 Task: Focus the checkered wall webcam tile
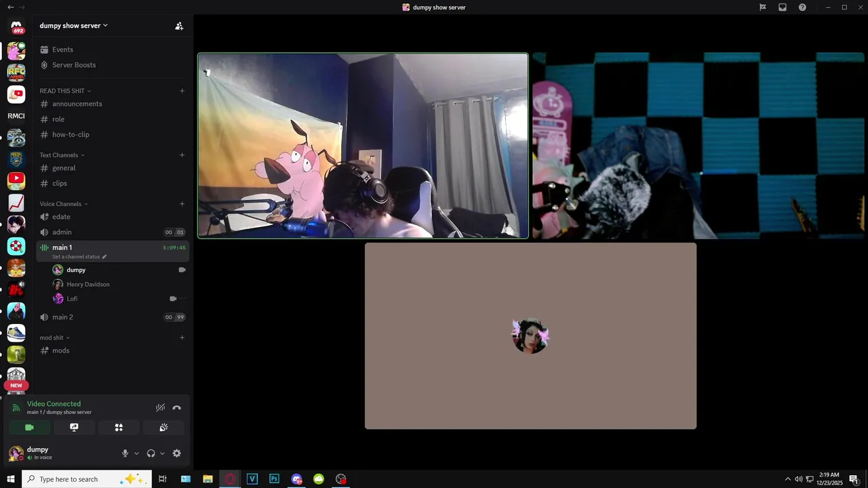[698, 146]
